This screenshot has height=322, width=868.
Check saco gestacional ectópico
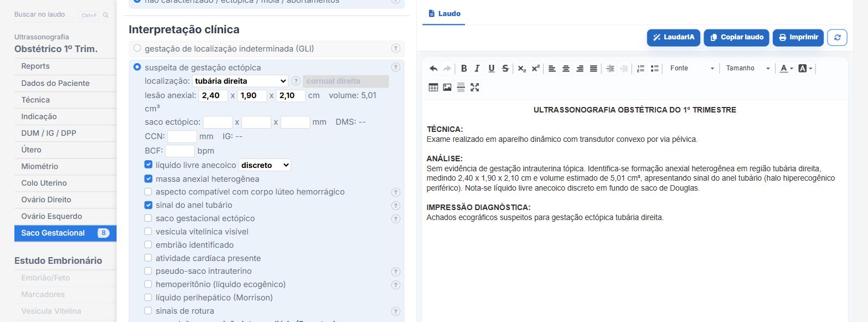(x=148, y=218)
